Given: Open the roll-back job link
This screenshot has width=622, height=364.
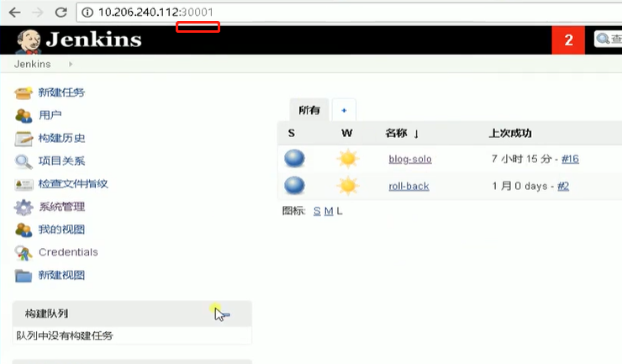Looking at the screenshot, I should point(409,186).
